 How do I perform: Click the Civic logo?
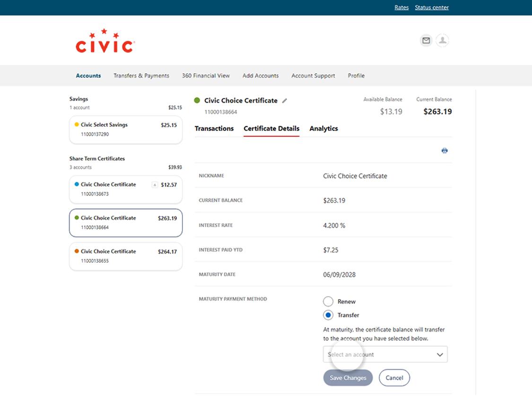click(104, 40)
